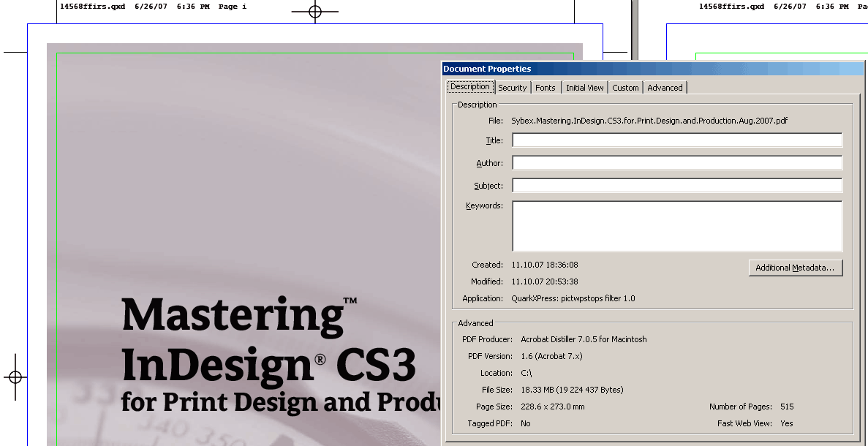This screenshot has height=446, width=868.
Task: Open the Advanced tab
Action: [665, 88]
